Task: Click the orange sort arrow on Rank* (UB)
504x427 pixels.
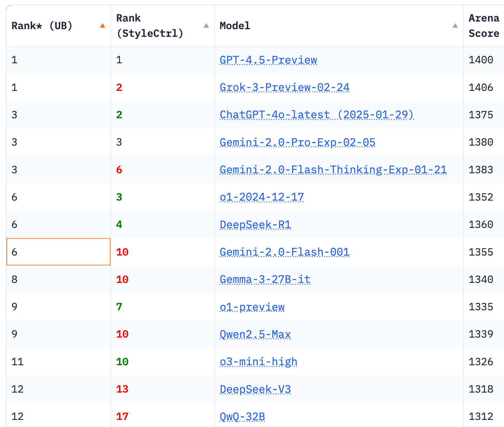Action: (103, 26)
